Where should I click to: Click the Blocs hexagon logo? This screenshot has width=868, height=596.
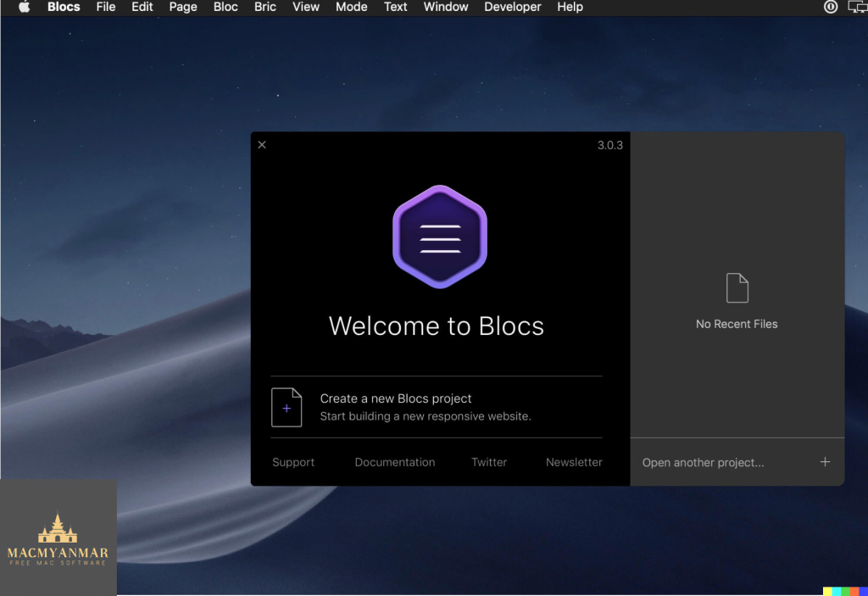tap(440, 237)
